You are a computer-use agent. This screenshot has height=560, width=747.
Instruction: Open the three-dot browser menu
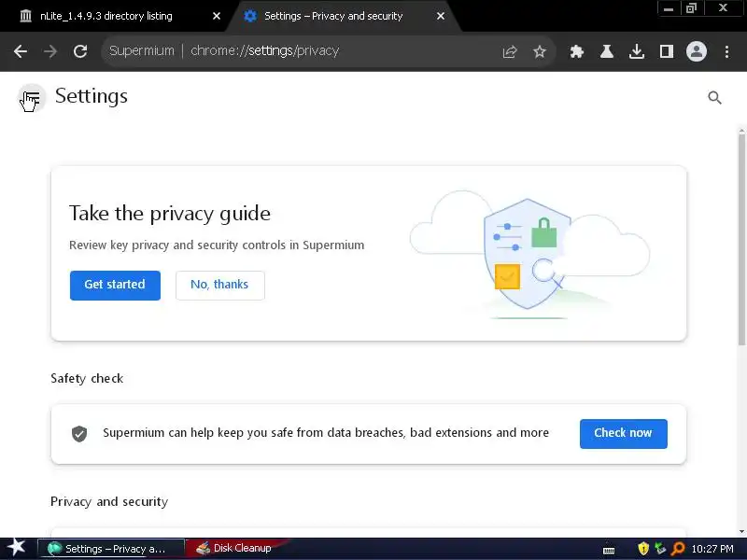726,51
